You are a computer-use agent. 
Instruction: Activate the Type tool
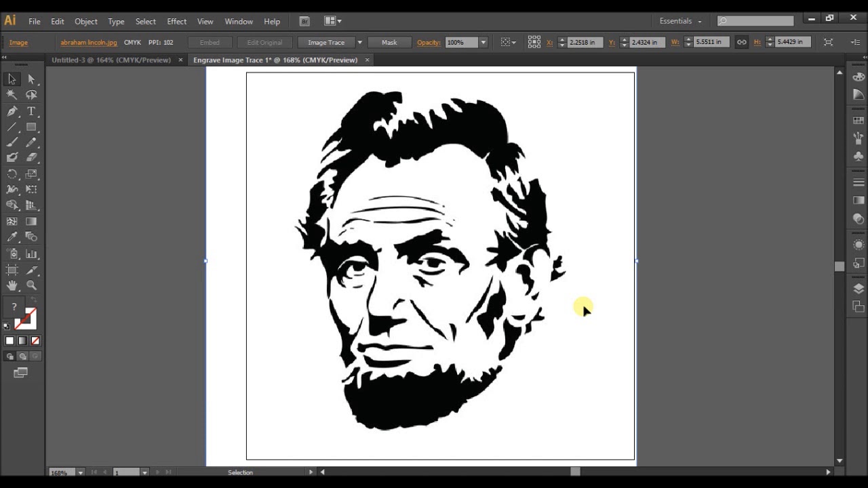tap(31, 111)
